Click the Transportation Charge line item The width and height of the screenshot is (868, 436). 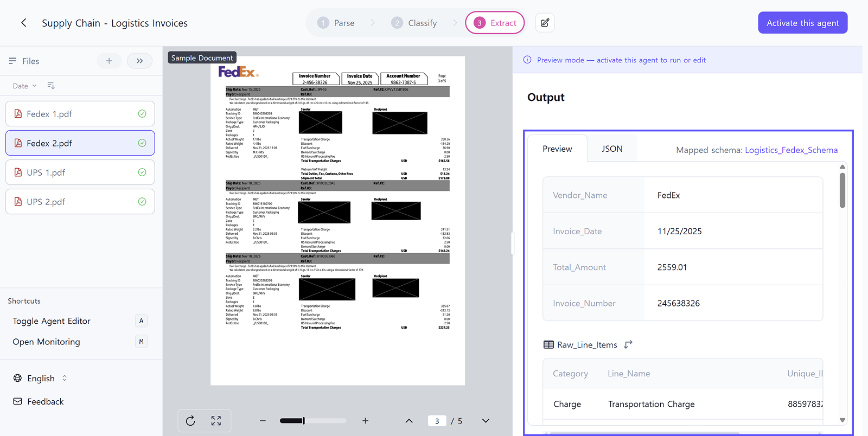pos(651,404)
